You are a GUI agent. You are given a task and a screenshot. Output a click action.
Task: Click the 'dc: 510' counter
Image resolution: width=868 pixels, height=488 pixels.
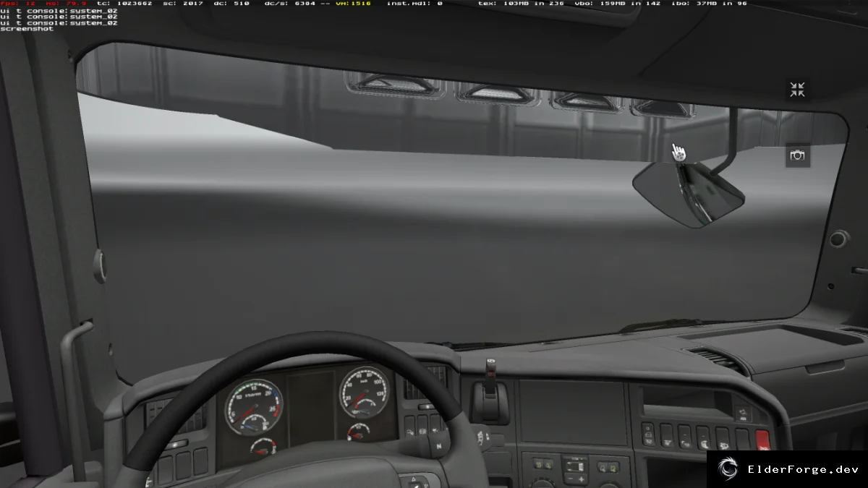point(231,4)
